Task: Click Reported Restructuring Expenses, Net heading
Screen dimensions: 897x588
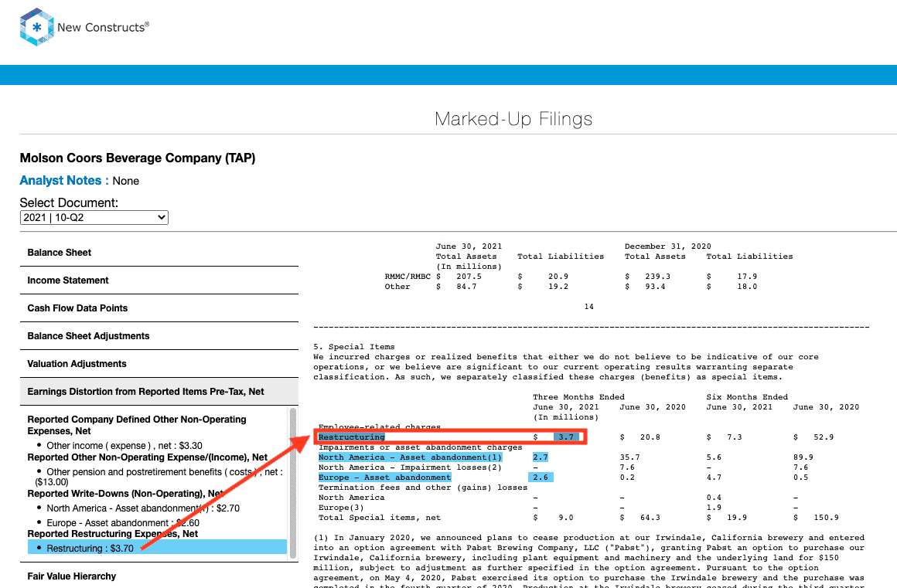Action: click(113, 534)
